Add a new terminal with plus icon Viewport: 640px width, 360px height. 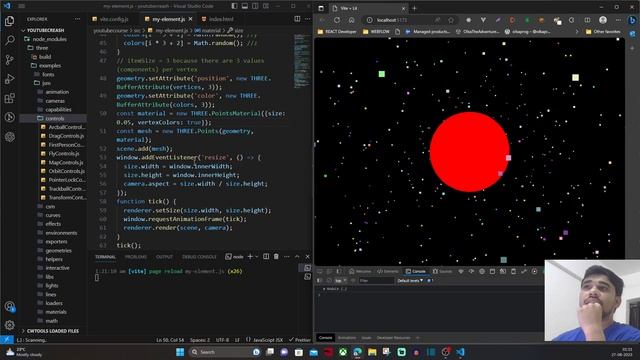[x=250, y=256]
